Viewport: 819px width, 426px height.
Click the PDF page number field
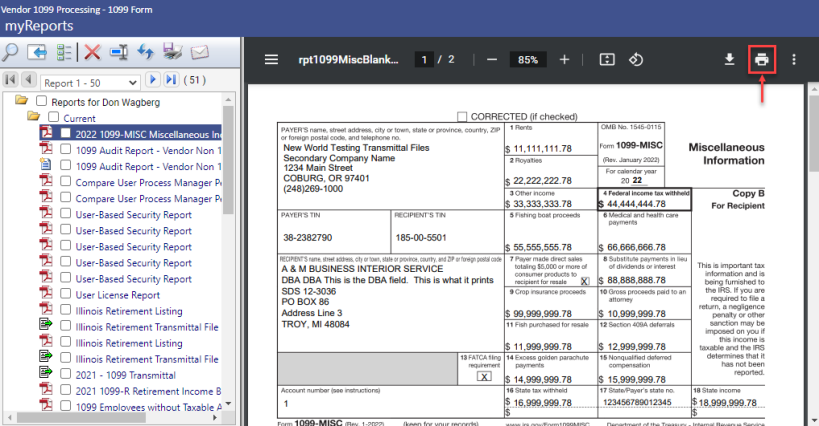coord(425,60)
